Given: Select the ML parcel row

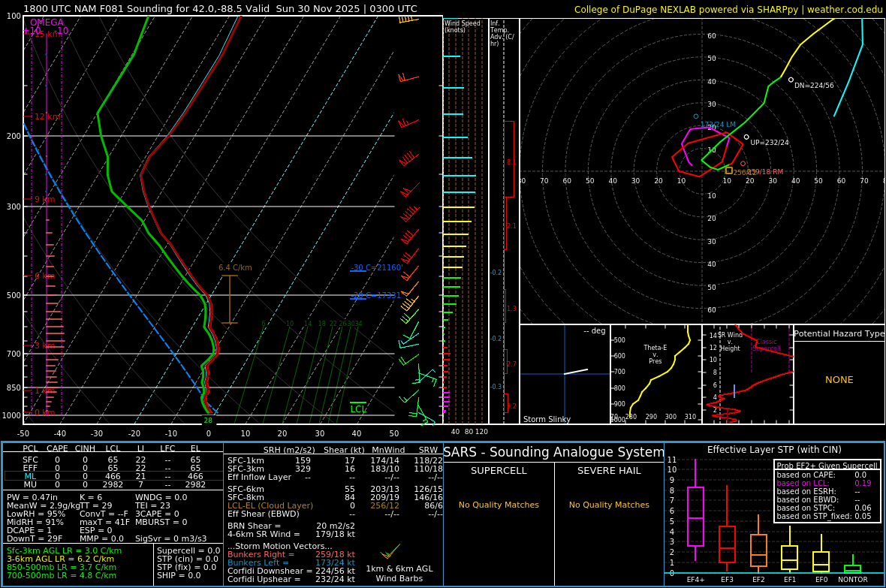Looking at the screenshot, I should tap(113, 476).
